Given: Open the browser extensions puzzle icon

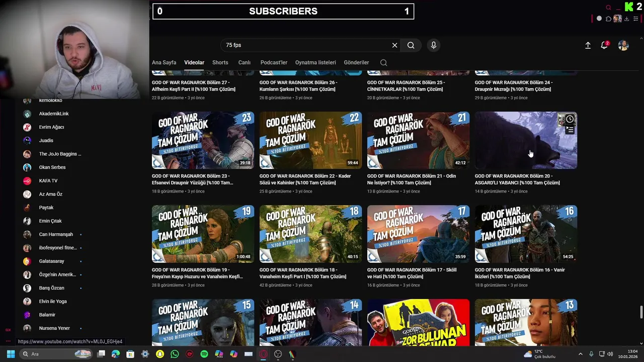Looking at the screenshot, I should [x=608, y=19].
